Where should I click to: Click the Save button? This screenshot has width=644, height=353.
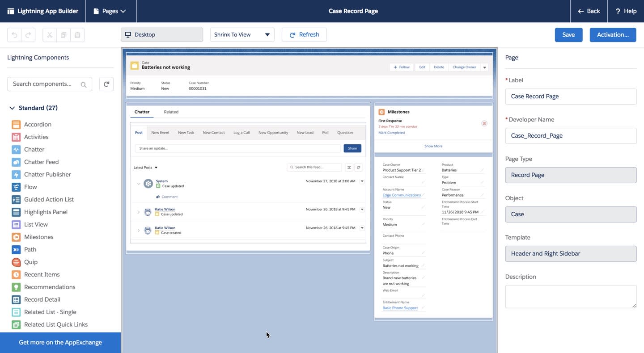click(x=568, y=35)
